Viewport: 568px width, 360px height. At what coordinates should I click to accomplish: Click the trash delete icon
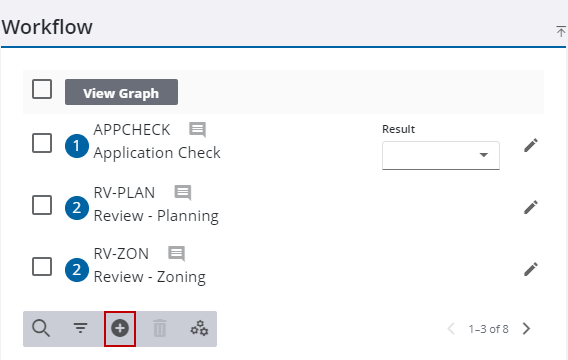[159, 328]
